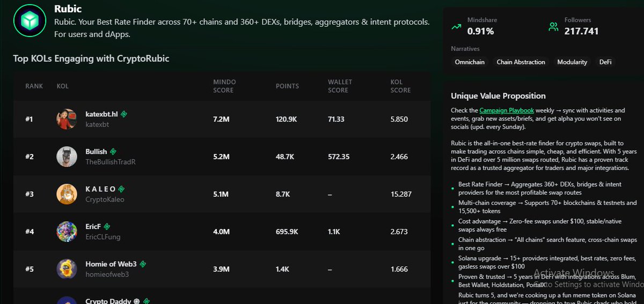
Task: Open K A L E O profile avatar
Action: pos(67,194)
